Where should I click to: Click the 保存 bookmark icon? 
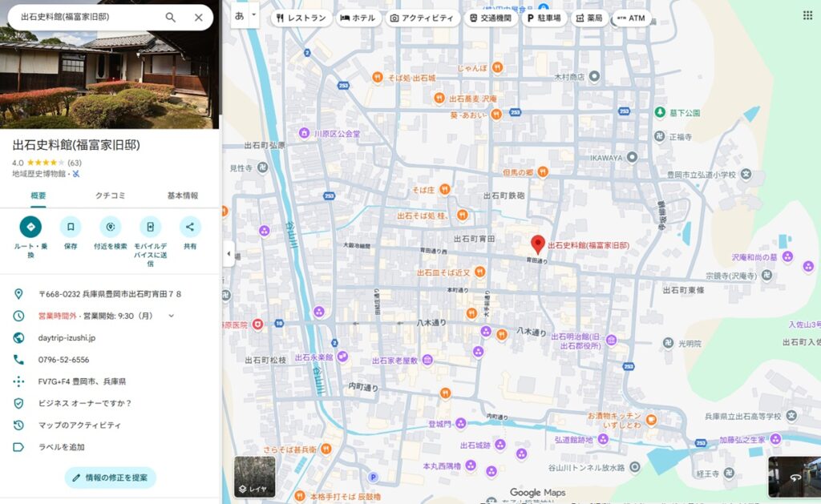71,227
